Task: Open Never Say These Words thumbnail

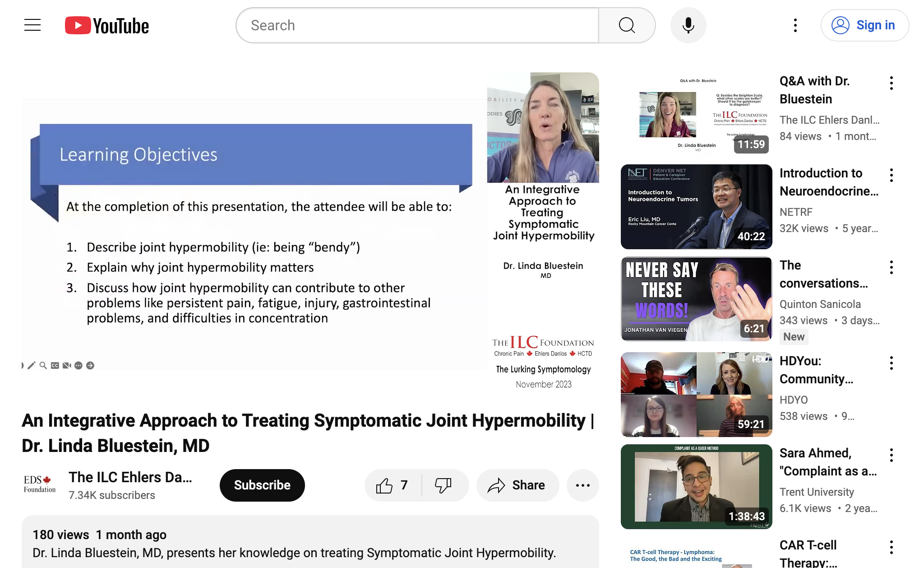Action: [x=696, y=299]
